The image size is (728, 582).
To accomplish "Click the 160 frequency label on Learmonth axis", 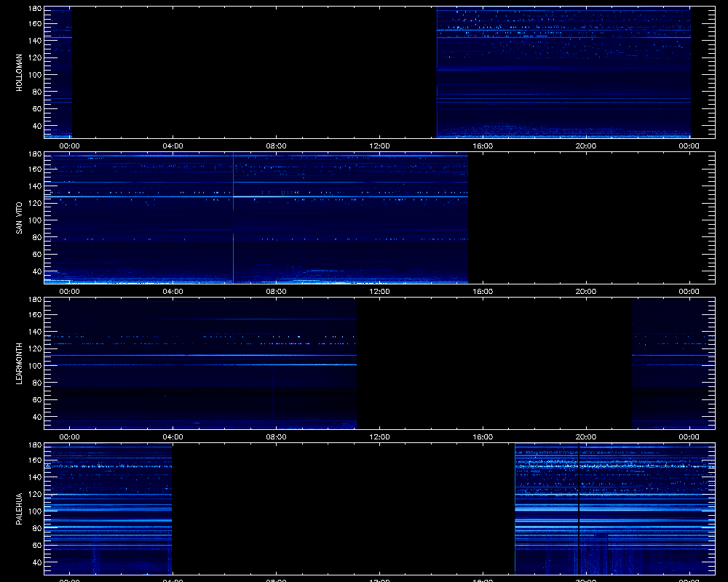I will pyautogui.click(x=35, y=315).
